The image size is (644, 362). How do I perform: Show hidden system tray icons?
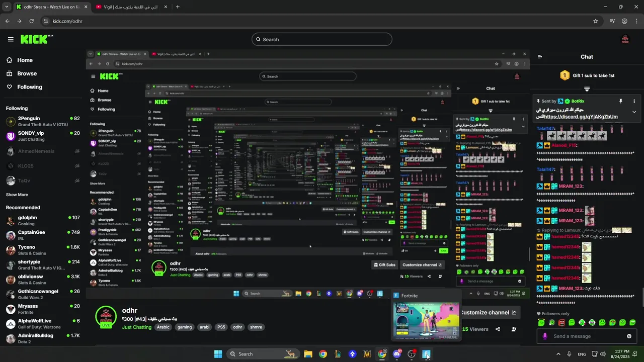click(x=558, y=354)
